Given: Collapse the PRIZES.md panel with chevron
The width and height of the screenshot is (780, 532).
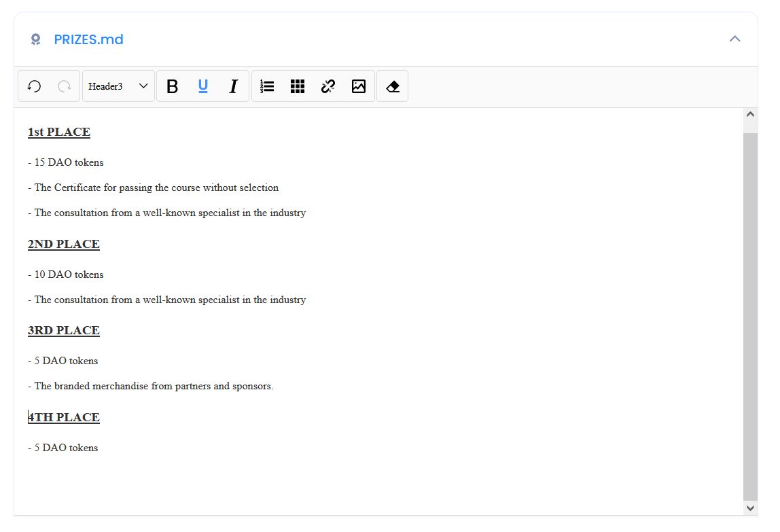Looking at the screenshot, I should 734,39.
